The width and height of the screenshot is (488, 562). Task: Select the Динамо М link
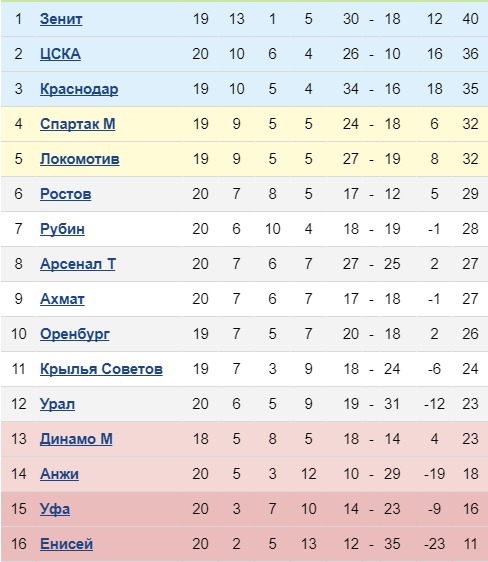pos(76,439)
